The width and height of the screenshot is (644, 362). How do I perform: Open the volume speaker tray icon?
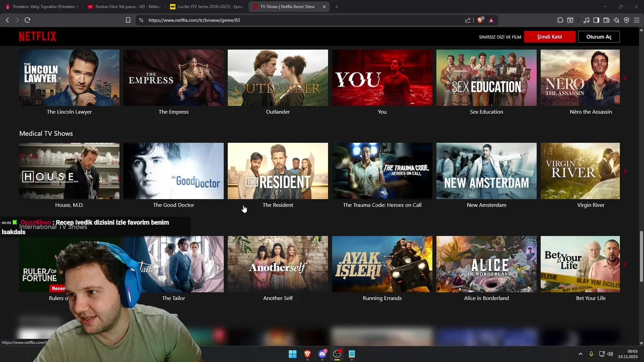tap(610, 354)
